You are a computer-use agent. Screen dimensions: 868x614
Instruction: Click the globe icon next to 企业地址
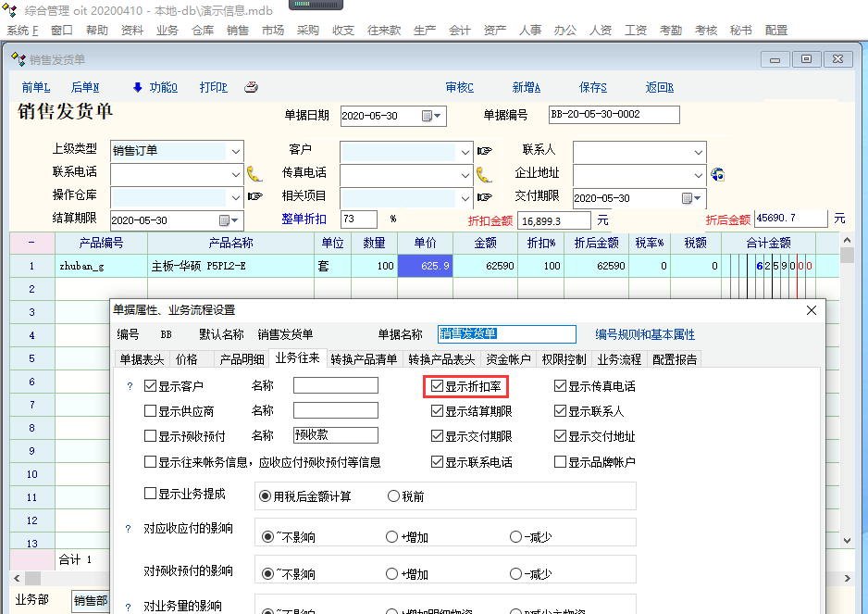[x=716, y=173]
